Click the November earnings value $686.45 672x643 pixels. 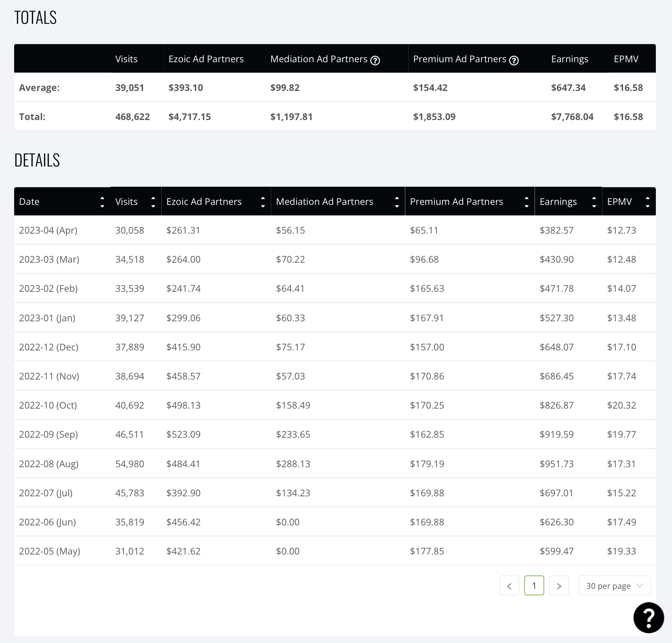tap(556, 376)
